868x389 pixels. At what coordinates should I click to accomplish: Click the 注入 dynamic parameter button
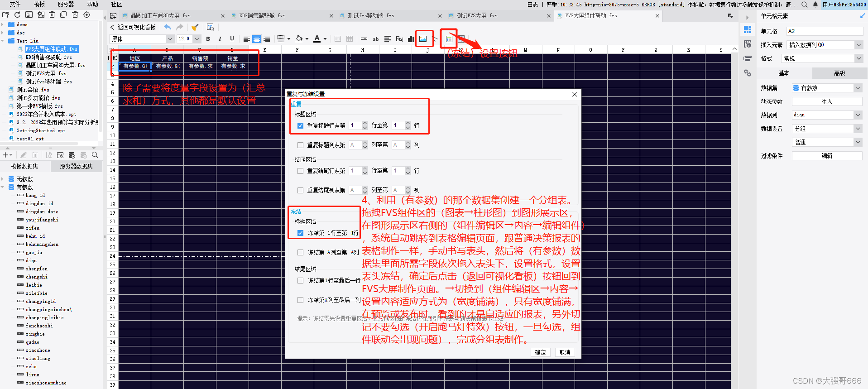(827, 101)
